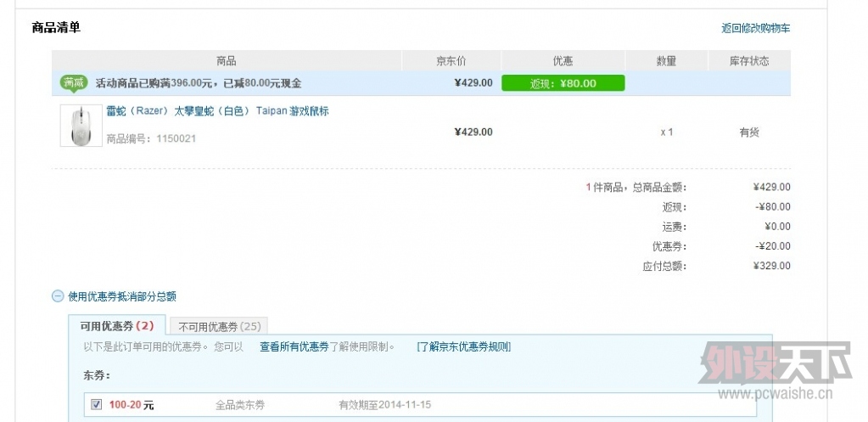This screenshot has height=422, width=868.
Task: Click the 优惠券 -¥20.00 amount
Action: (773, 246)
